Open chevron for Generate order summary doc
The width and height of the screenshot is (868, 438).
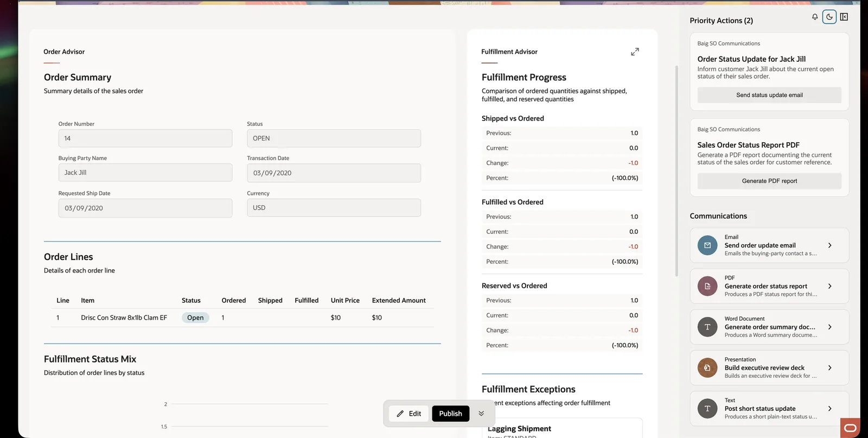[x=830, y=327]
